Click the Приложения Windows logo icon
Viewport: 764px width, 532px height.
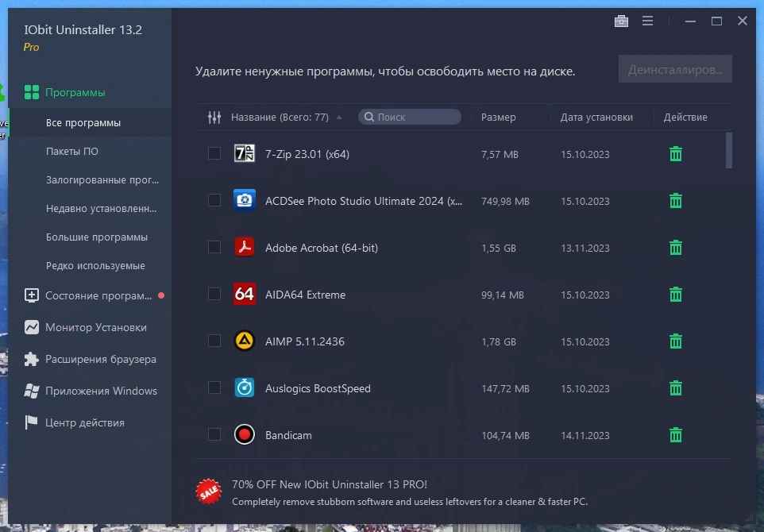click(x=32, y=391)
